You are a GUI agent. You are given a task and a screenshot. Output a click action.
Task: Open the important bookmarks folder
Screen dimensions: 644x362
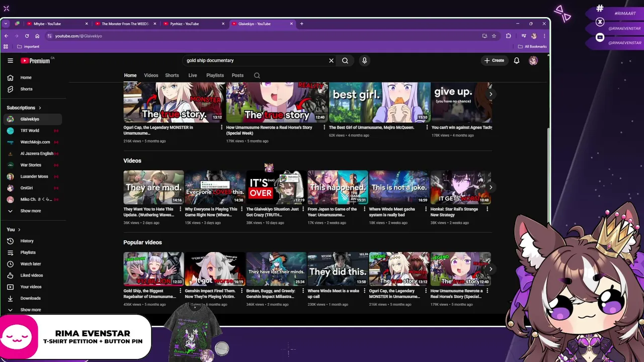pos(28,46)
